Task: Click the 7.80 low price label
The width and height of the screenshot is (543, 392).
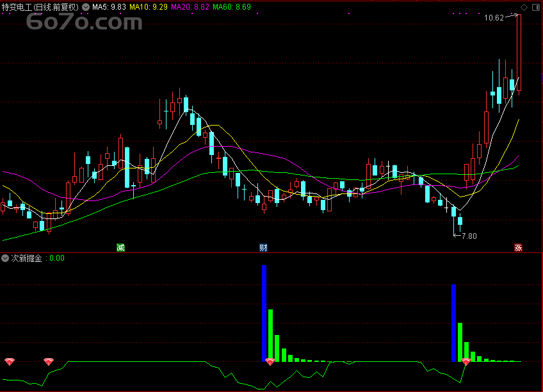Action: coord(469,236)
